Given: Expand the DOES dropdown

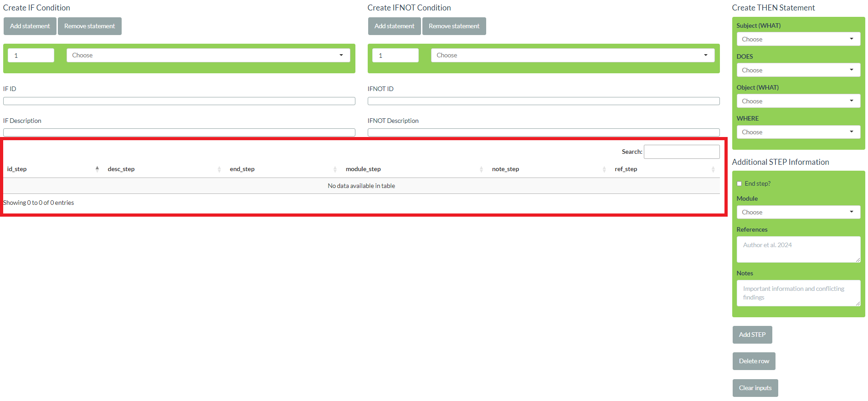Looking at the screenshot, I should point(798,70).
